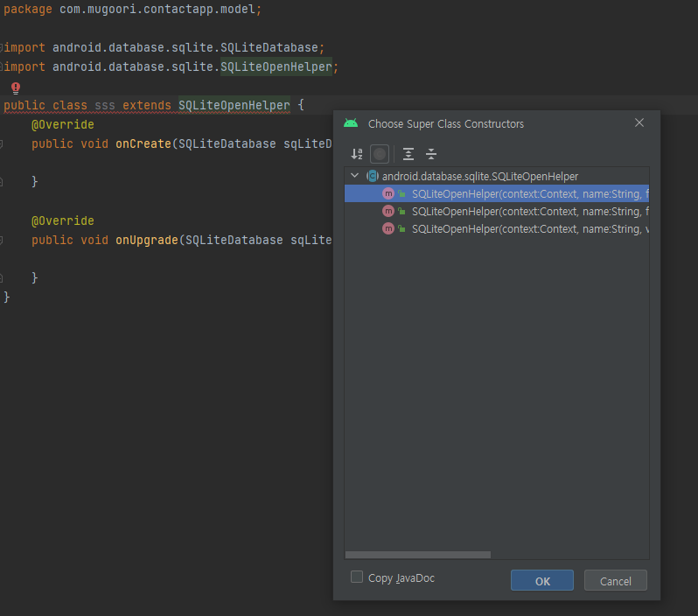698x616 pixels.
Task: Click SQLiteOpenHelper in the import statement
Action: point(276,66)
